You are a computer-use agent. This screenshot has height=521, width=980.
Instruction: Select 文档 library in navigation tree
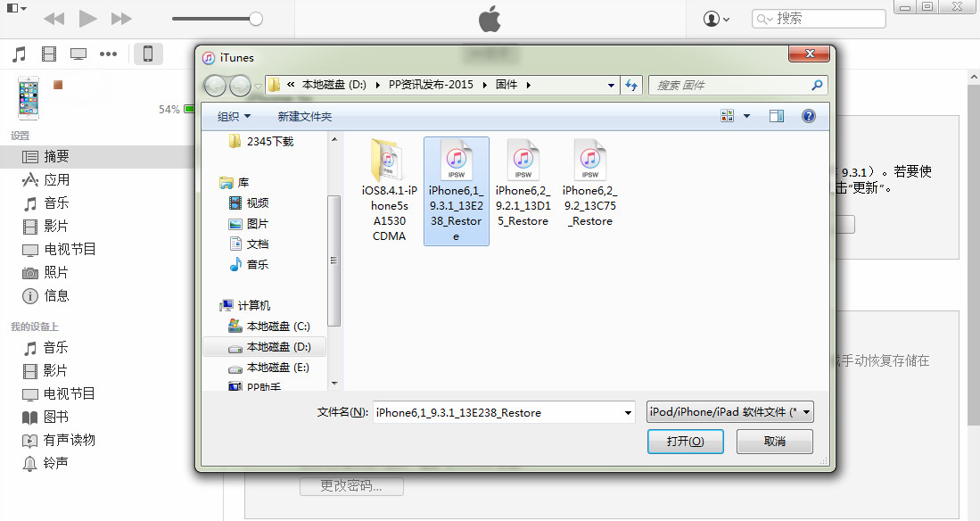point(250,244)
